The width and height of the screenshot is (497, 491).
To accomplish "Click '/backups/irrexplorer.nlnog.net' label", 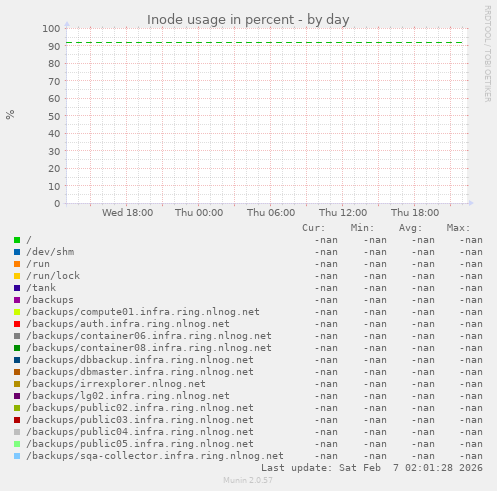I will (116, 384).
